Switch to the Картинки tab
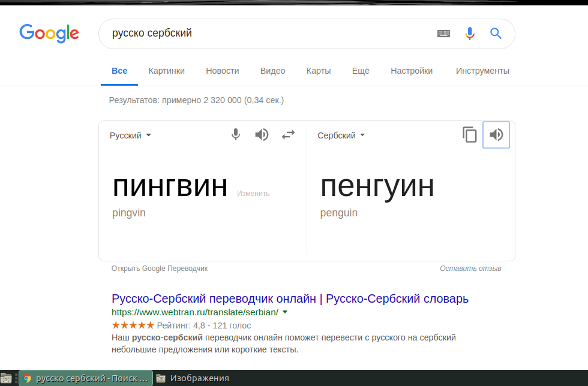This screenshot has height=386, width=588. pyautogui.click(x=167, y=71)
